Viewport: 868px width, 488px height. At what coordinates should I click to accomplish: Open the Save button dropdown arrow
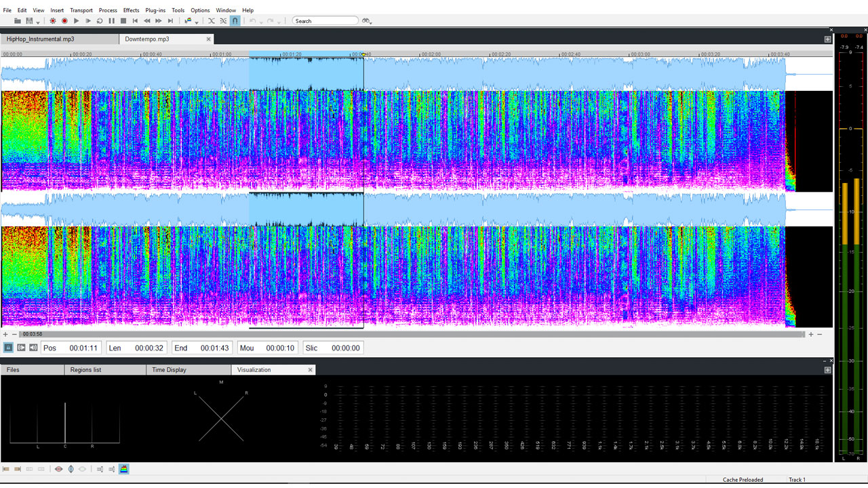37,22
